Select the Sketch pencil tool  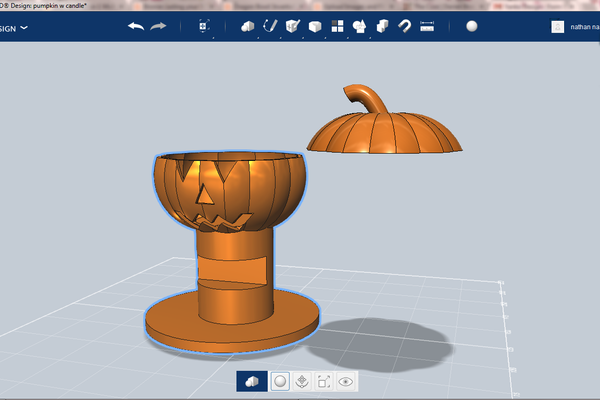point(270,27)
